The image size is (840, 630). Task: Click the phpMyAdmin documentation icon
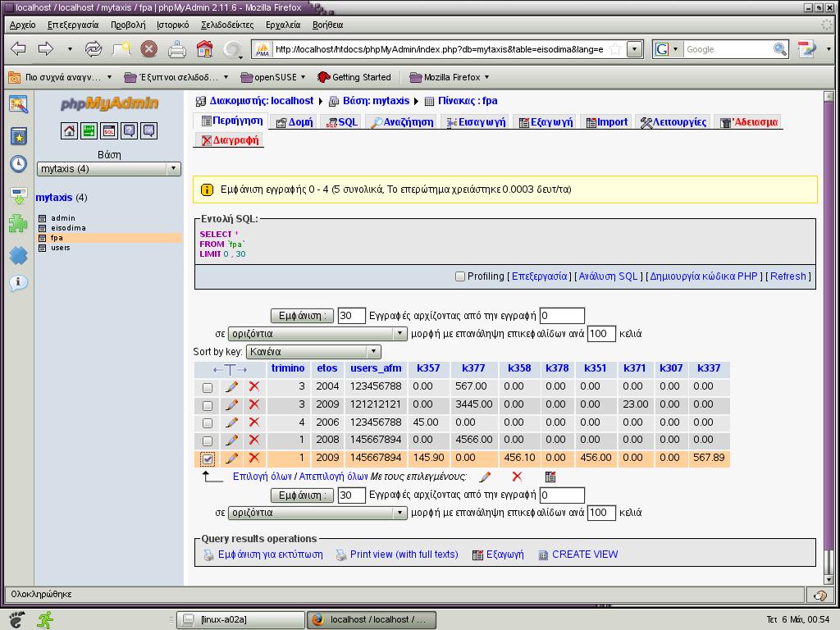(x=129, y=130)
